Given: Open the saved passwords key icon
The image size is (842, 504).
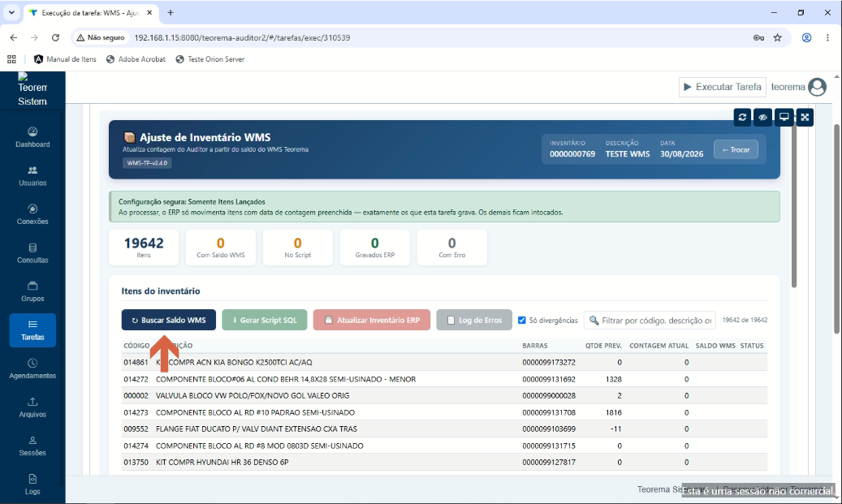Looking at the screenshot, I should pyautogui.click(x=758, y=37).
